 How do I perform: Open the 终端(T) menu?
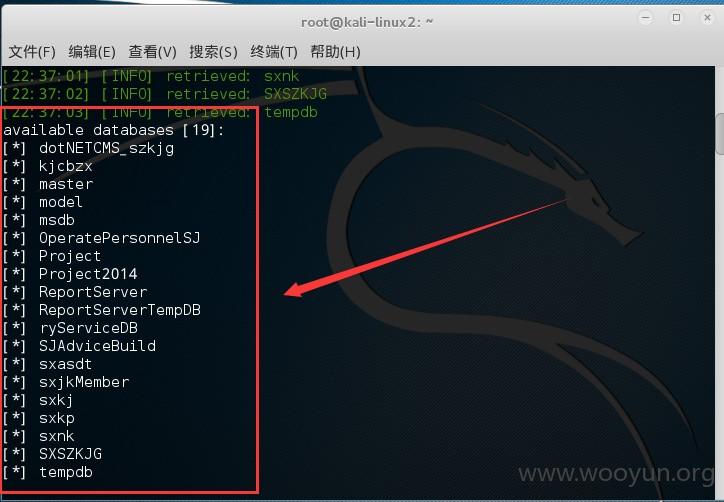(x=274, y=52)
